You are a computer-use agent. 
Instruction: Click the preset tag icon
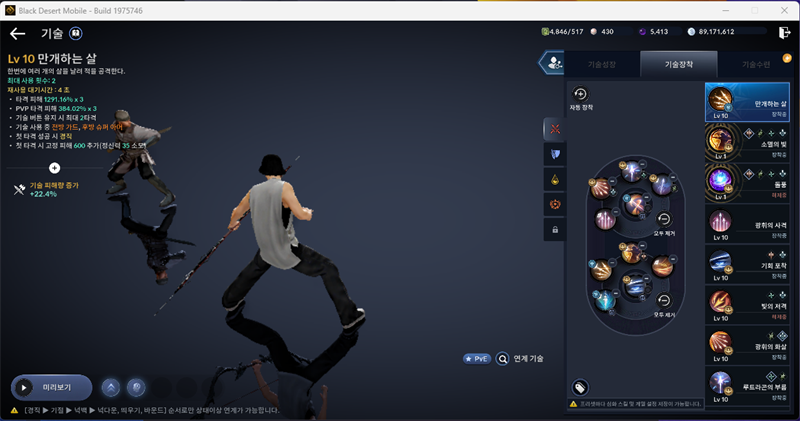click(580, 388)
